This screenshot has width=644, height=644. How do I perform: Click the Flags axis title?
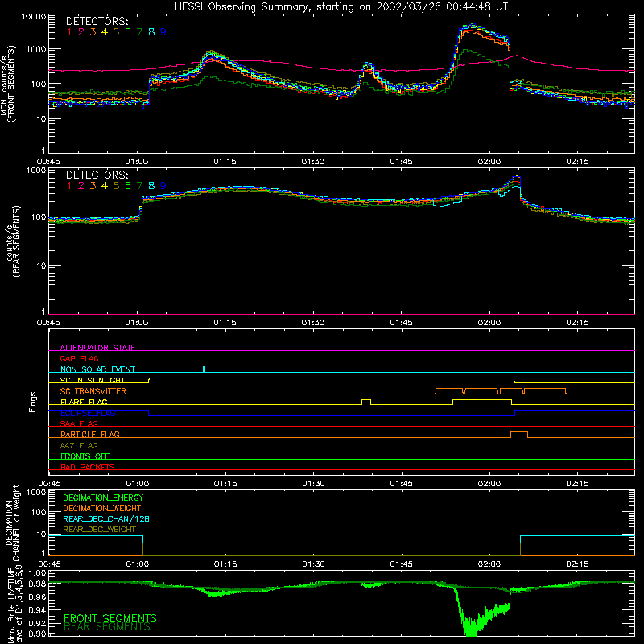(x=33, y=402)
